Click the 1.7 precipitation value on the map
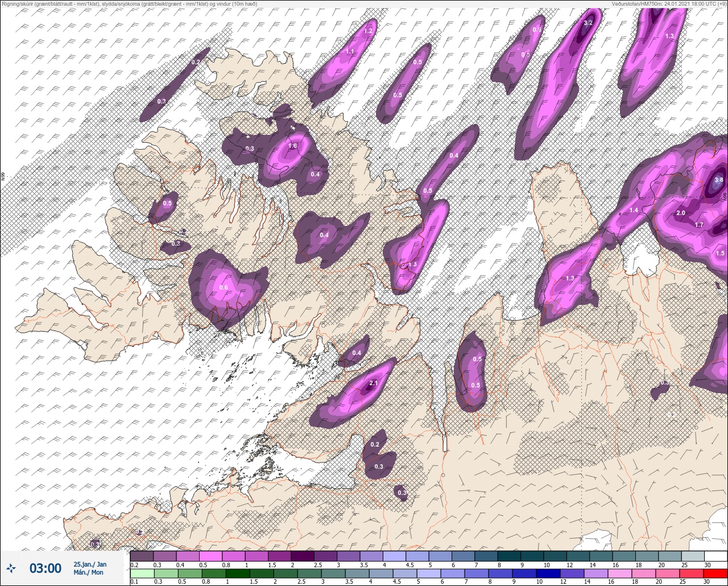 point(699,225)
